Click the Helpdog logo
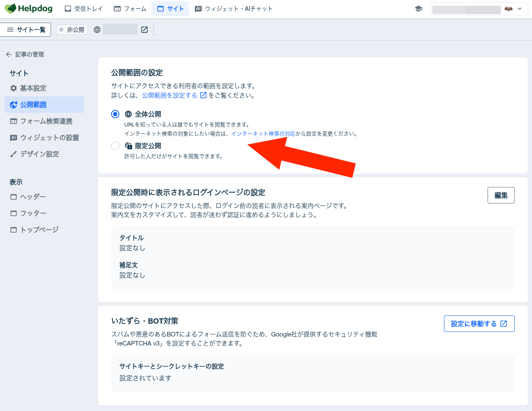Viewport: 532px width, 411px height. point(28,9)
